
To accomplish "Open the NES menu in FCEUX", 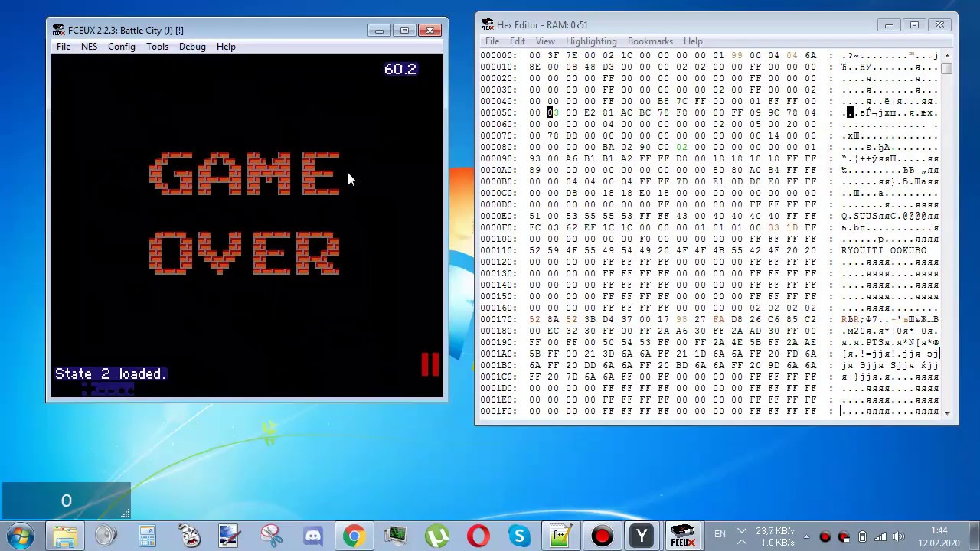I will (x=89, y=47).
